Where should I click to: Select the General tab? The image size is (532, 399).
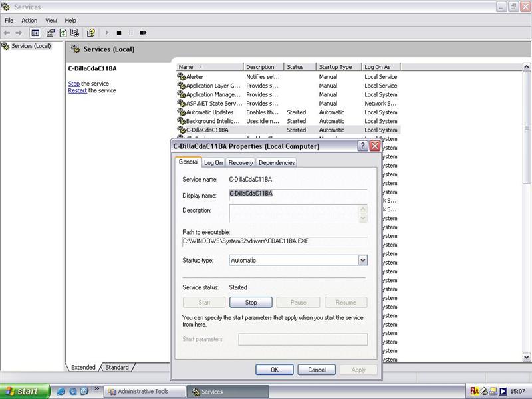pos(188,162)
